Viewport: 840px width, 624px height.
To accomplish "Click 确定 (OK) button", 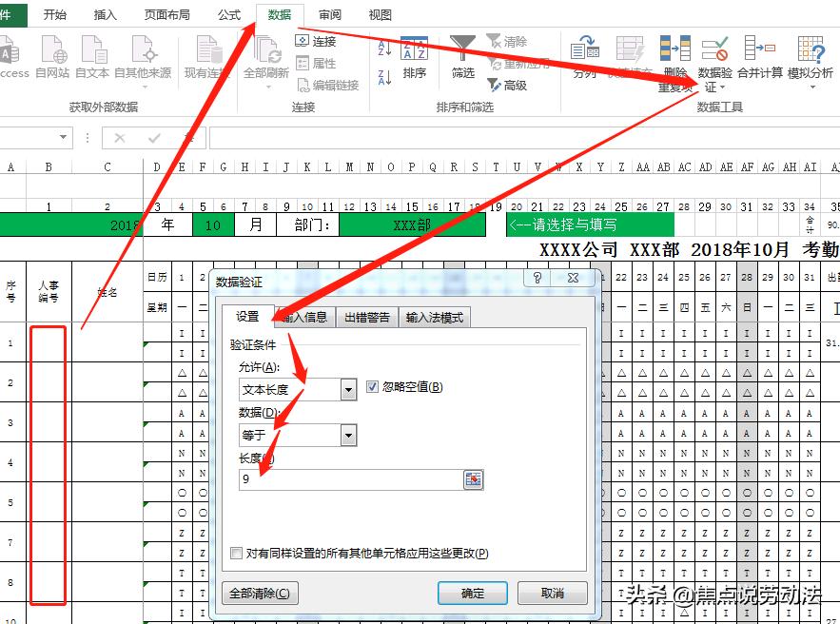I will tap(473, 593).
